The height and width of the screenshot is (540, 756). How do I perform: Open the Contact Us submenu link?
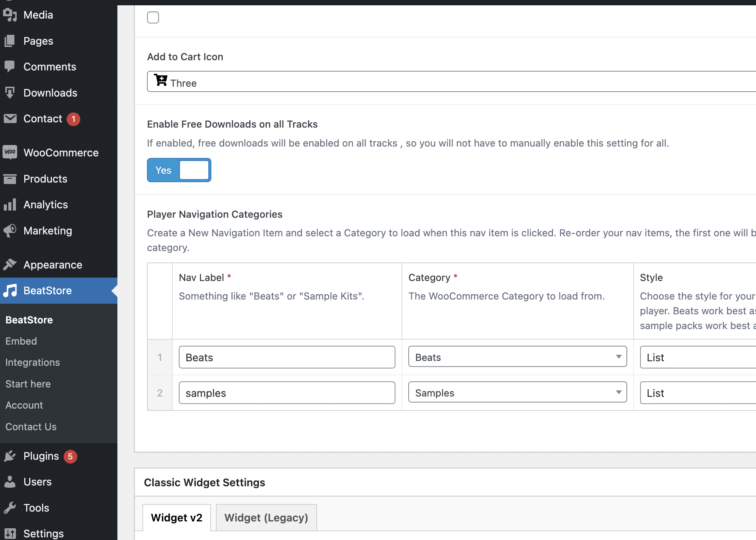pyautogui.click(x=31, y=427)
